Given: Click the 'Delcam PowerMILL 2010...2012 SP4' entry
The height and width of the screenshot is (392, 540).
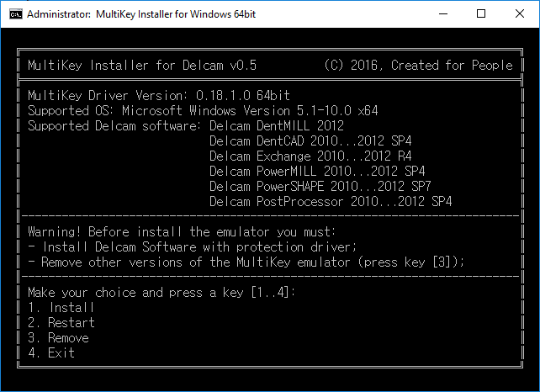Looking at the screenshot, I should click(317, 172).
